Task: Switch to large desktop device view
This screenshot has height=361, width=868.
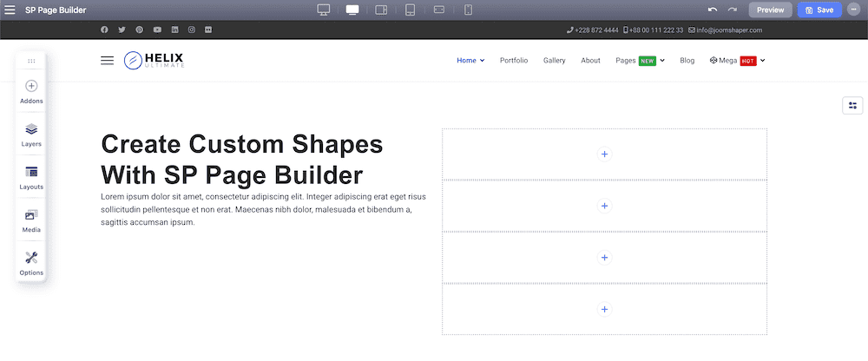Action: click(x=324, y=10)
